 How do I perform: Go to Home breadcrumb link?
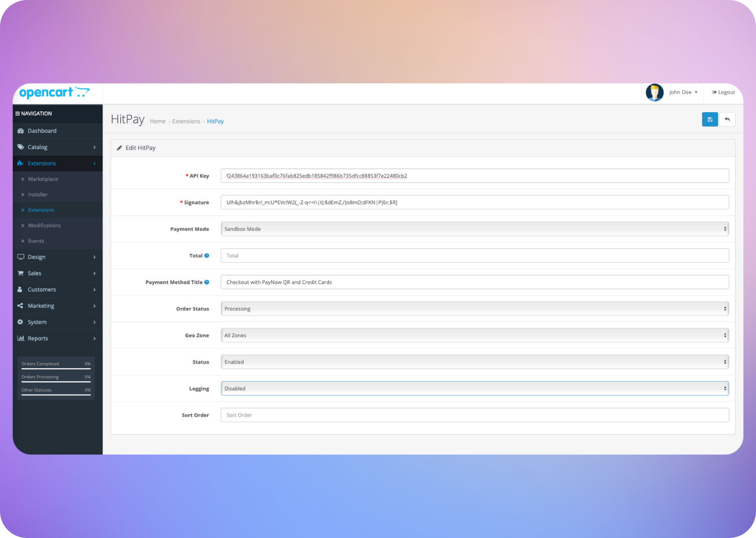[157, 121]
